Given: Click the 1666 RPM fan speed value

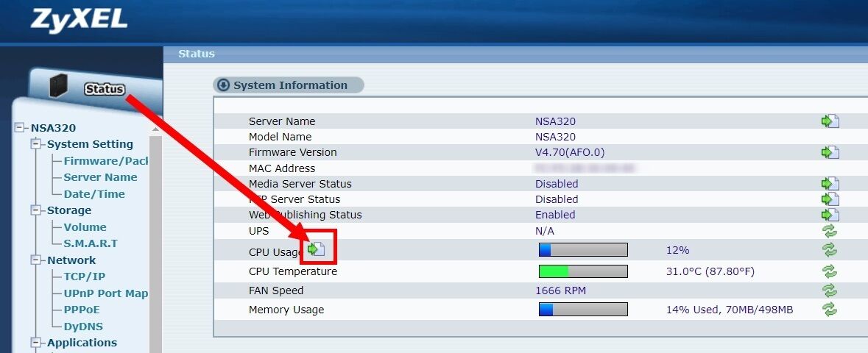Looking at the screenshot, I should click(560, 290).
